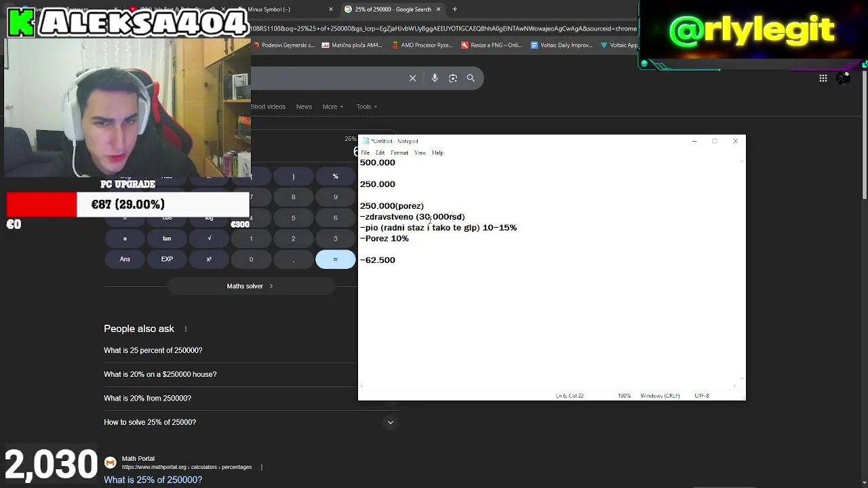868x488 pixels.
Task: Open Notepad Format menu
Action: [399, 152]
